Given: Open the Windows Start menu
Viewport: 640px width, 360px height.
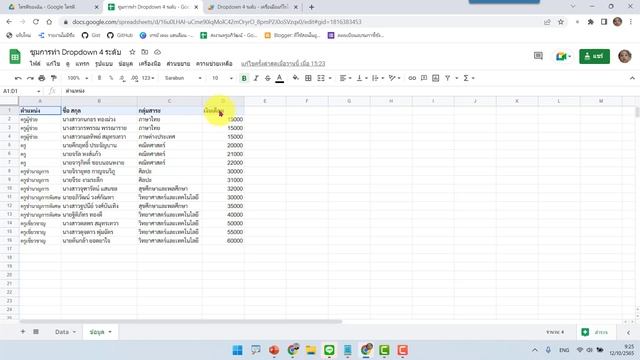Looking at the screenshot, I should point(237,350).
